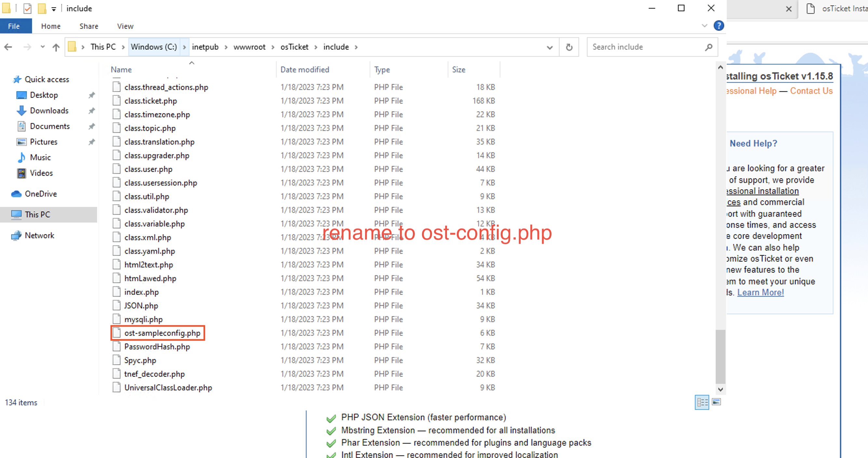Click the Contact Us link
Viewport: 868px width, 458px height.
[811, 91]
